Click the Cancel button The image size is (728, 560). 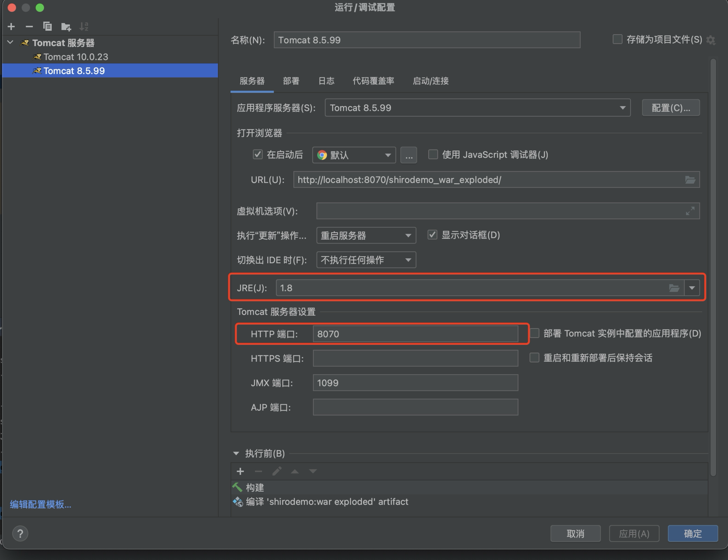coord(575,533)
